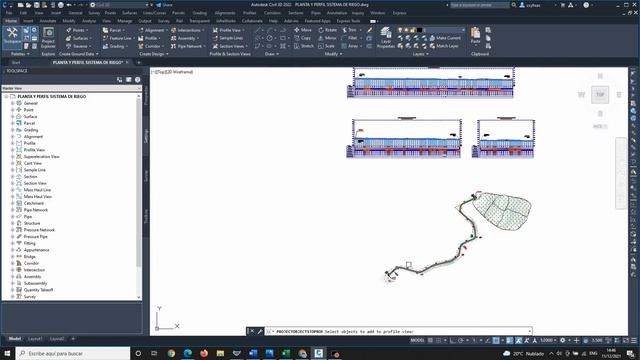Select the Mirror tool

pos(327,38)
